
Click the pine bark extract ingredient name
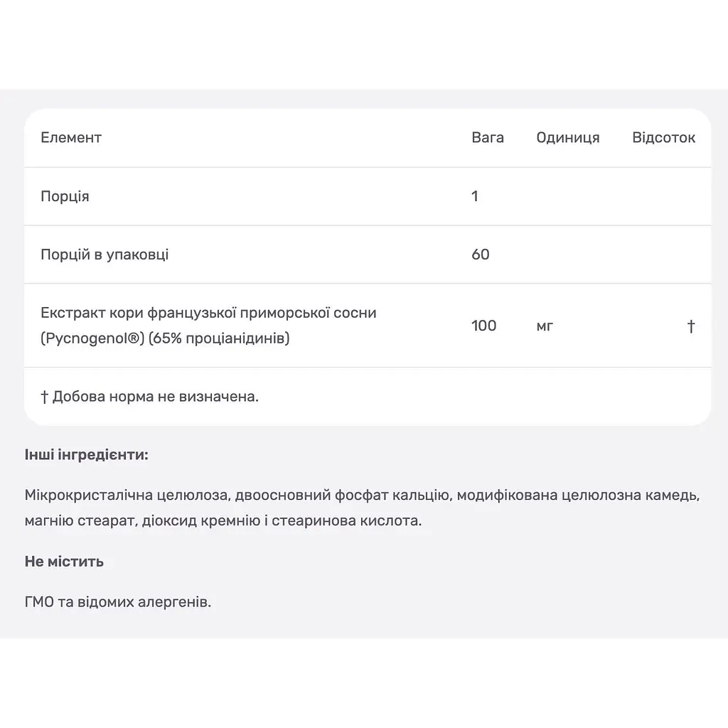[208, 313]
